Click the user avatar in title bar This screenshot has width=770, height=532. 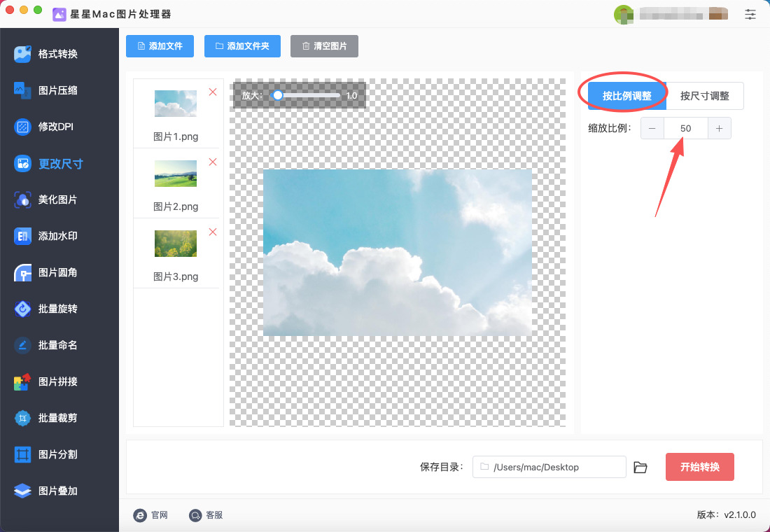point(623,14)
